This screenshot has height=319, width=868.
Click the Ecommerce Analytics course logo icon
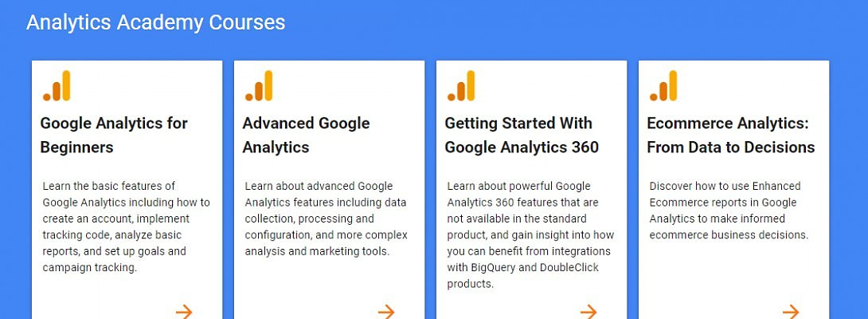click(663, 86)
